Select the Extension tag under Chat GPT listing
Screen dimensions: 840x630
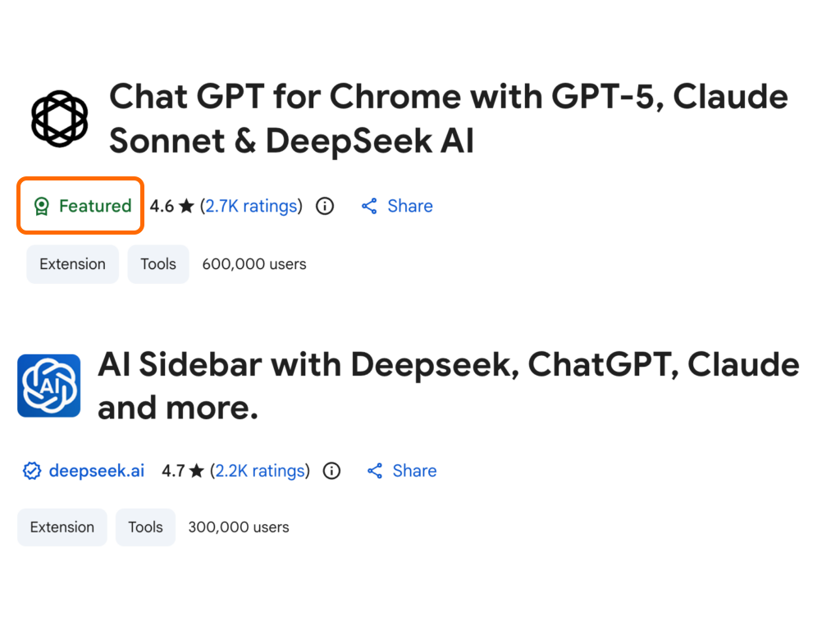click(72, 264)
